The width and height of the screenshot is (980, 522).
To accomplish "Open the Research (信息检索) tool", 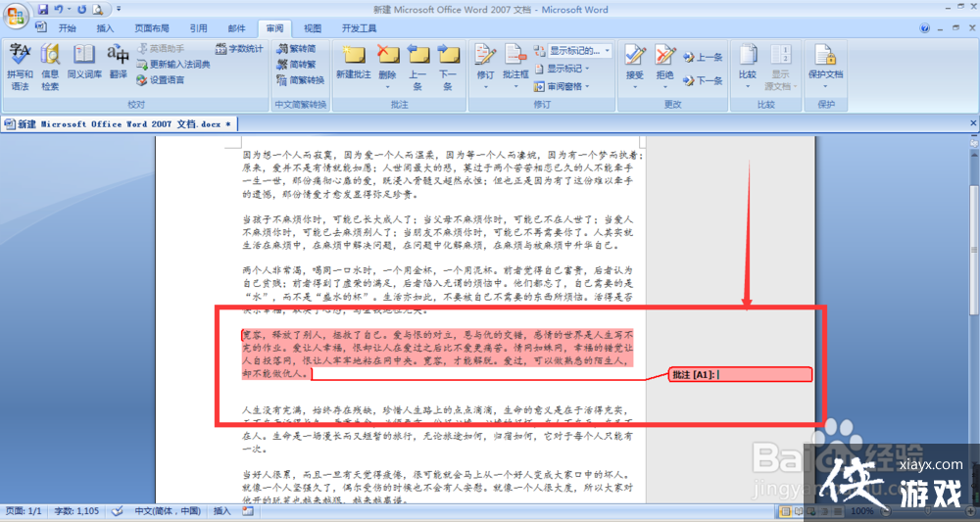I will [50, 65].
